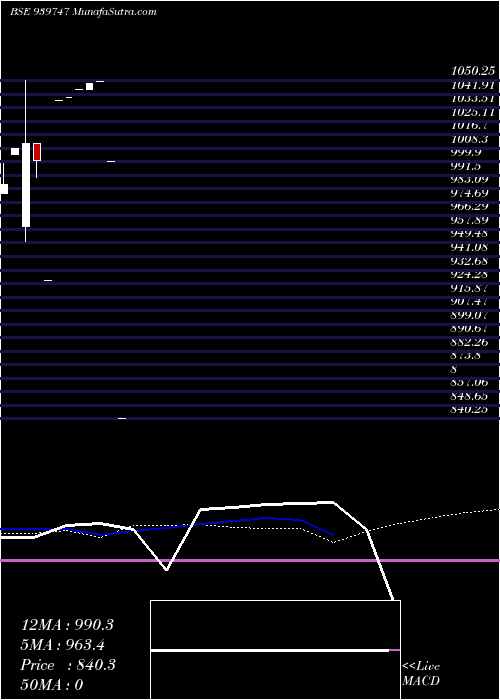Screen dimensions: 500x700
Task: Click the tall white candlestick body
Action: (26, 185)
